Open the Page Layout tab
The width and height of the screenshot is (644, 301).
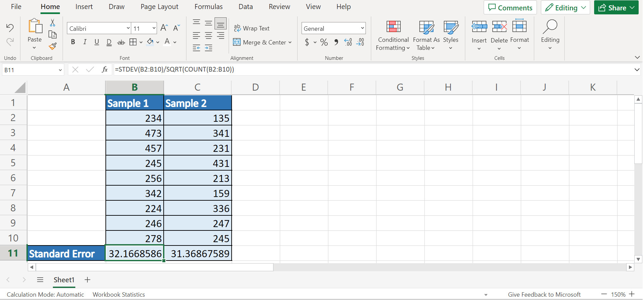click(x=159, y=7)
